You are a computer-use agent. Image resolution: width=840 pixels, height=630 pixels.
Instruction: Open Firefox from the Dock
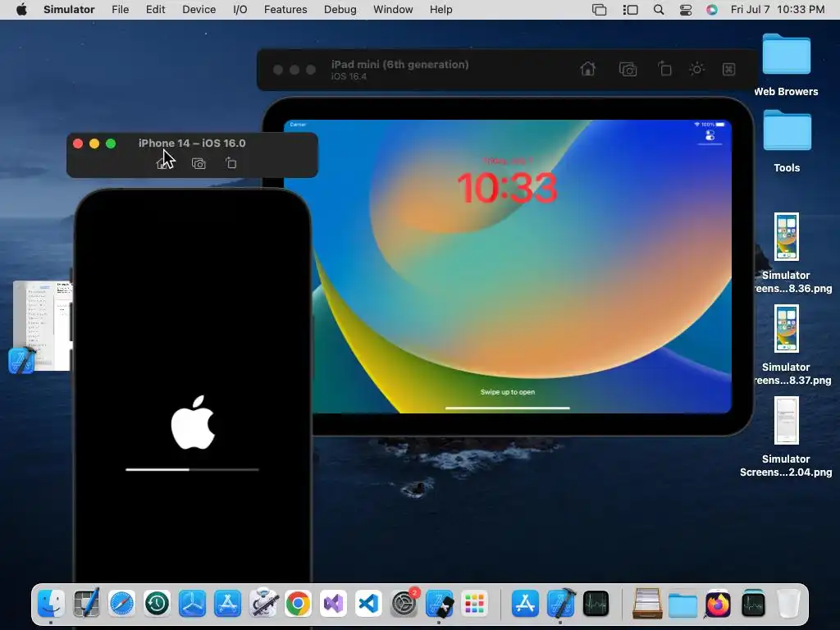point(718,604)
